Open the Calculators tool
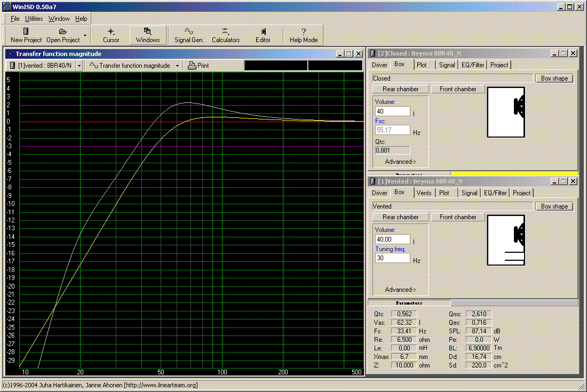 (x=225, y=35)
